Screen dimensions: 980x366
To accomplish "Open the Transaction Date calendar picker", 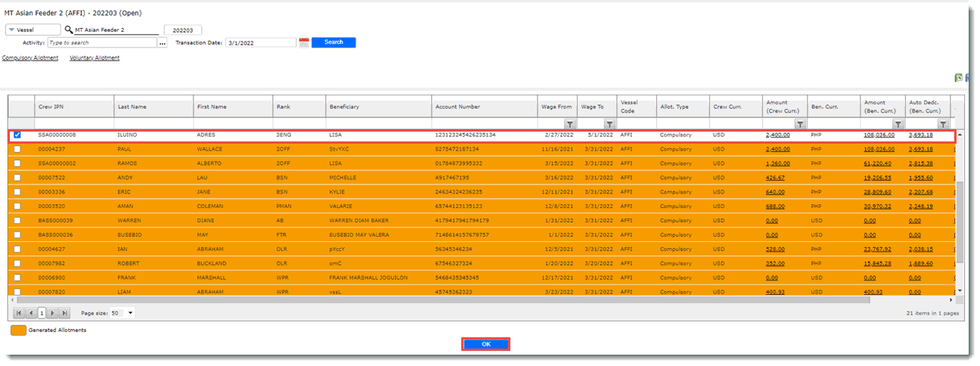I will click(x=304, y=43).
